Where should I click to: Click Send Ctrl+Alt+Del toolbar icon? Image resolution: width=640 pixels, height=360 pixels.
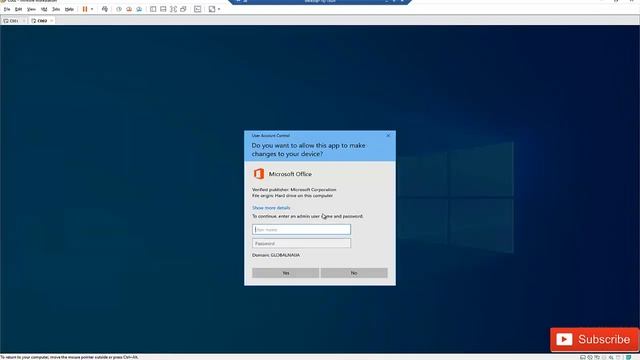[105, 9]
